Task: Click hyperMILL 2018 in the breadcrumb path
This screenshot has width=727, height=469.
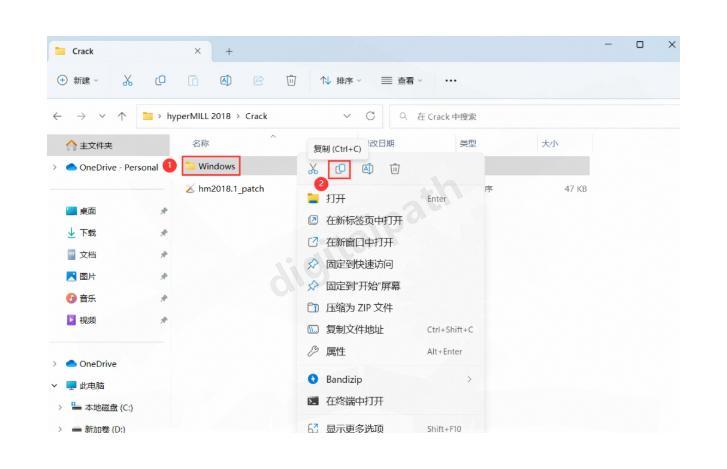Action: click(198, 116)
